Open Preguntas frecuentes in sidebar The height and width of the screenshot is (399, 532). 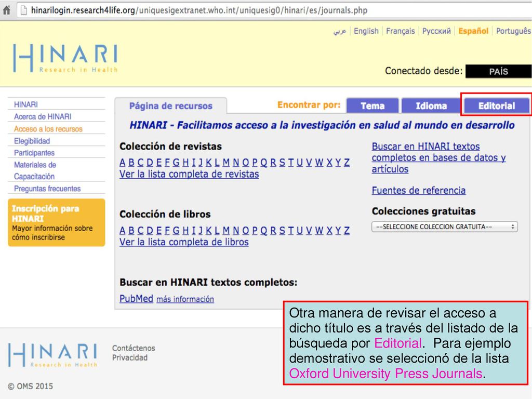(x=47, y=189)
